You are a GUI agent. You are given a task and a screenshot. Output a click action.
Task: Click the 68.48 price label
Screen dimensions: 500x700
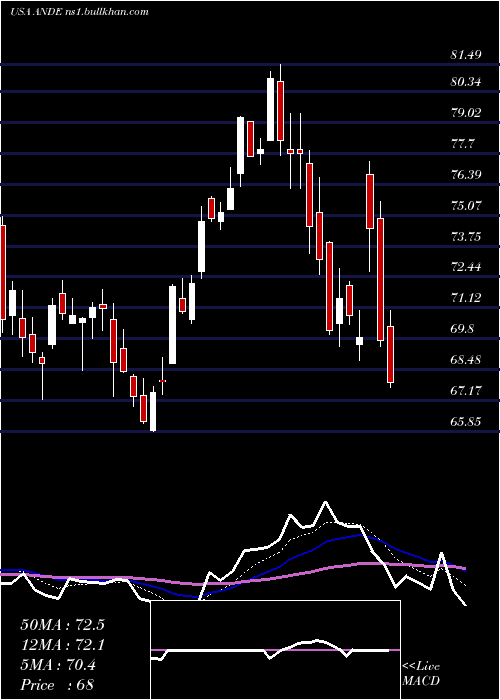(466, 360)
